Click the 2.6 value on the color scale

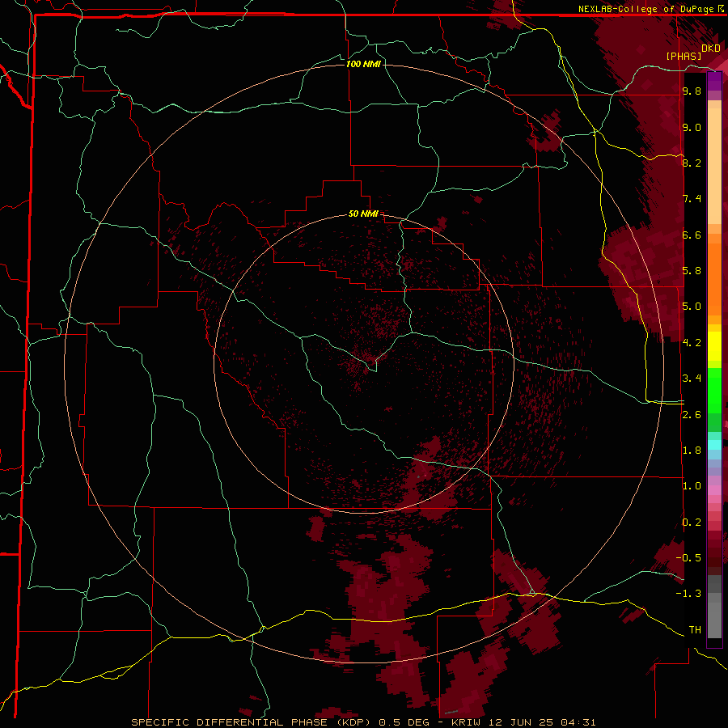(692, 415)
